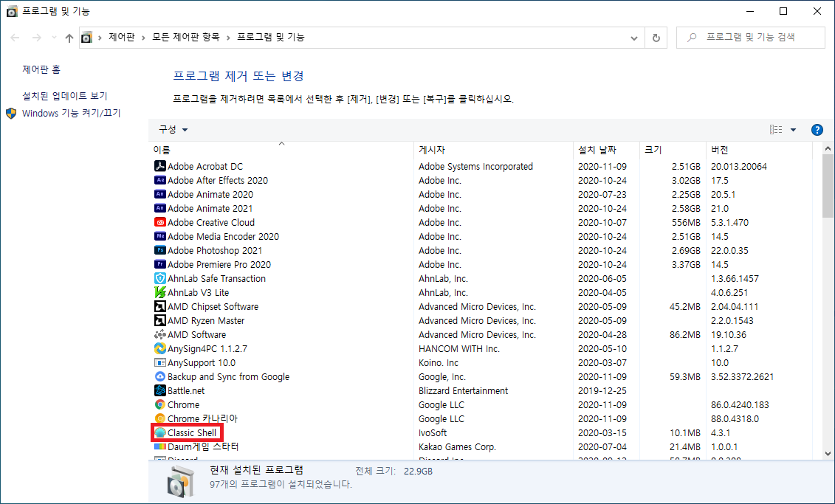Viewport: 835px width, 504px height.
Task: Click the 프로그램 및 기능 breadcrumb
Action: [270, 37]
